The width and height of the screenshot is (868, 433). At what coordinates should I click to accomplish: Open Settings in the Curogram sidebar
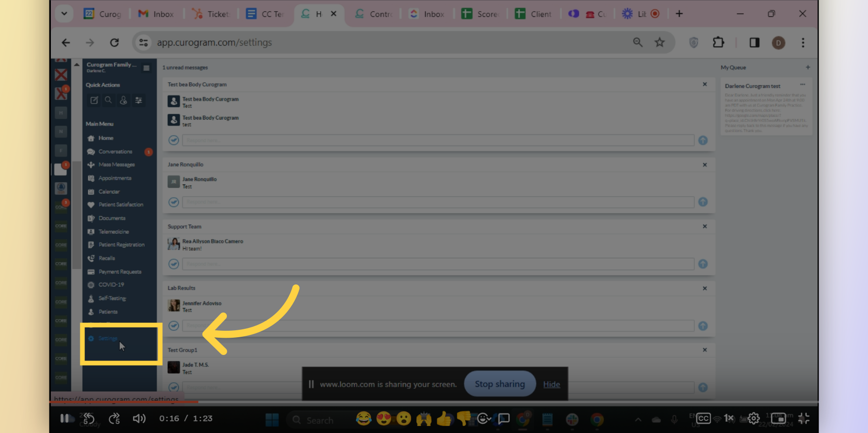click(x=107, y=339)
